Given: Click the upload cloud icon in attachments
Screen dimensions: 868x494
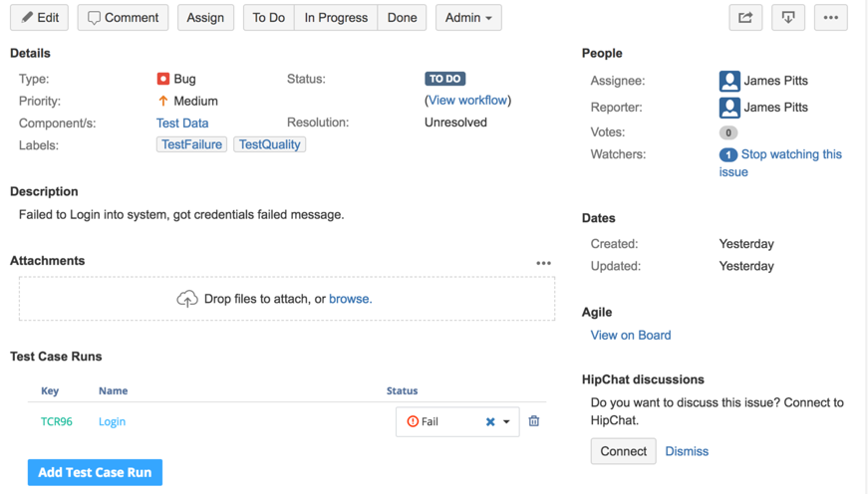Looking at the screenshot, I should (187, 299).
